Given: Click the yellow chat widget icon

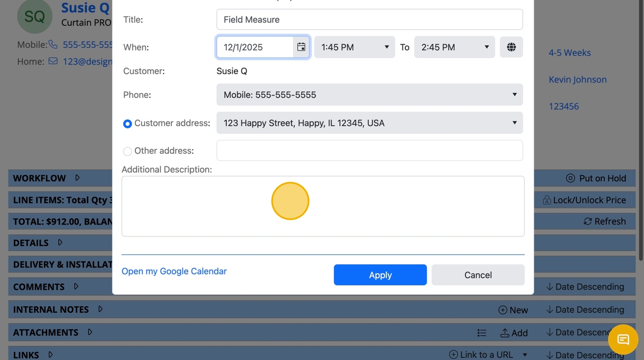Looking at the screenshot, I should point(623,339).
